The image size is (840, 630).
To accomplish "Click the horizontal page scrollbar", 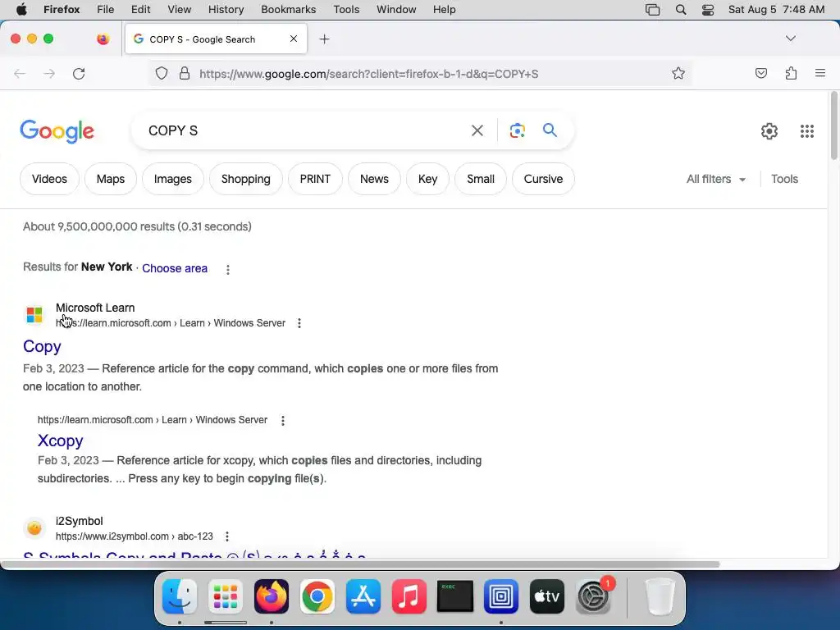I will (360, 564).
